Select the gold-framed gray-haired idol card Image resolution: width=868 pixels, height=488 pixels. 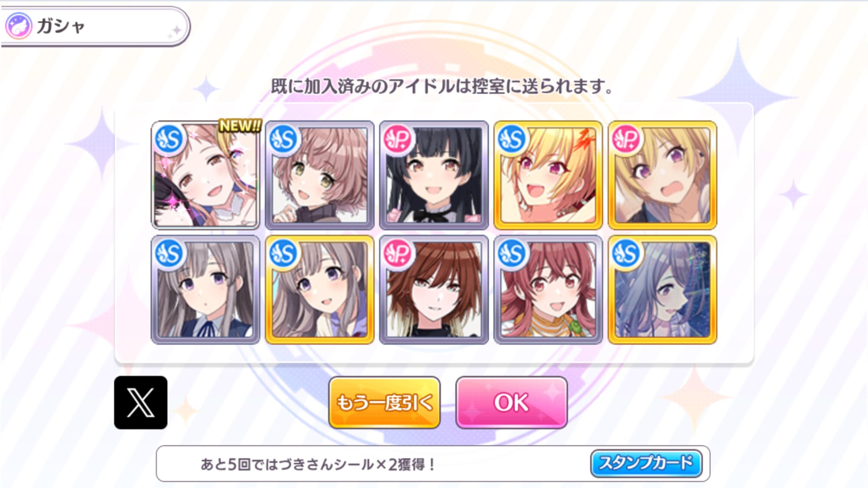point(319,290)
